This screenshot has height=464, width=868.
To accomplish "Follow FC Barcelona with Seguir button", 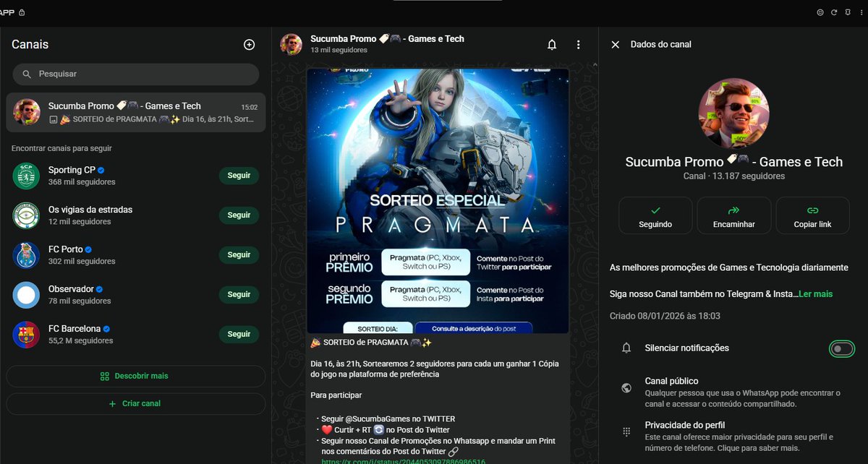I will pyautogui.click(x=239, y=335).
